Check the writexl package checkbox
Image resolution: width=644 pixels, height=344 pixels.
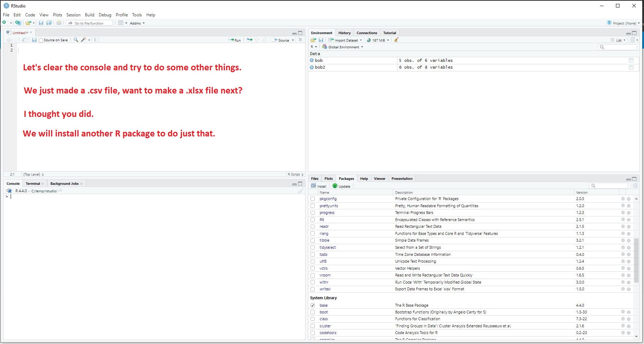pyautogui.click(x=313, y=289)
